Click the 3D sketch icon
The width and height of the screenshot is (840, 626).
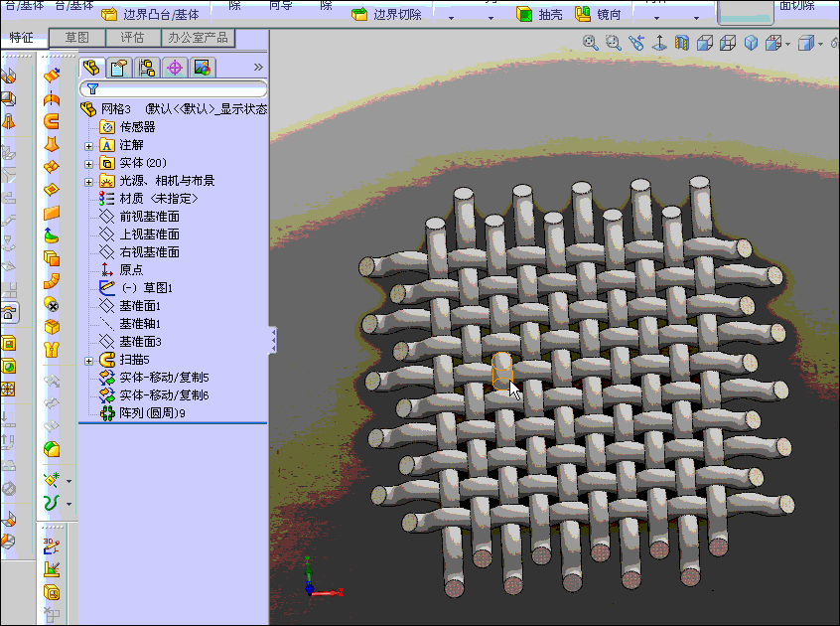coord(52,547)
